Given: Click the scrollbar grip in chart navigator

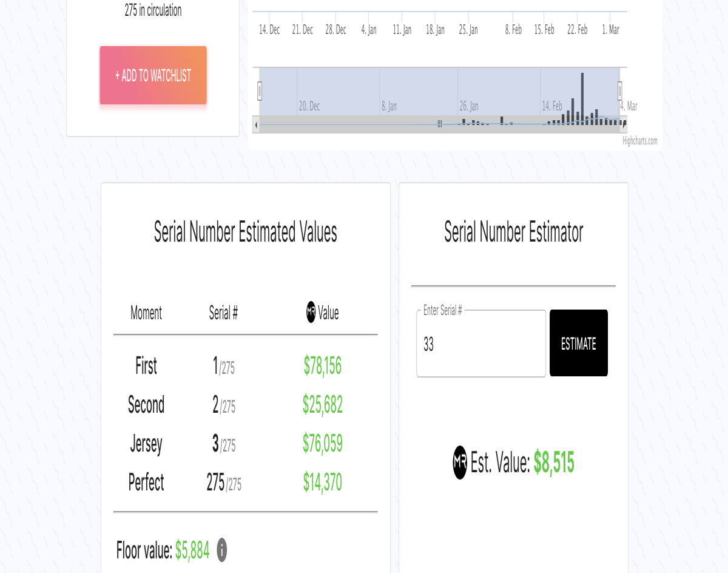Looking at the screenshot, I should [440, 124].
